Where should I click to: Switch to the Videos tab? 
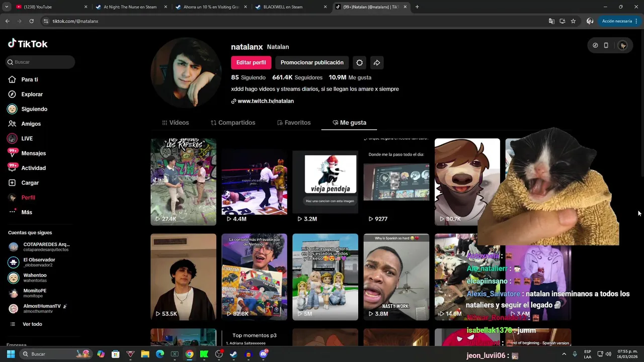pos(175,123)
